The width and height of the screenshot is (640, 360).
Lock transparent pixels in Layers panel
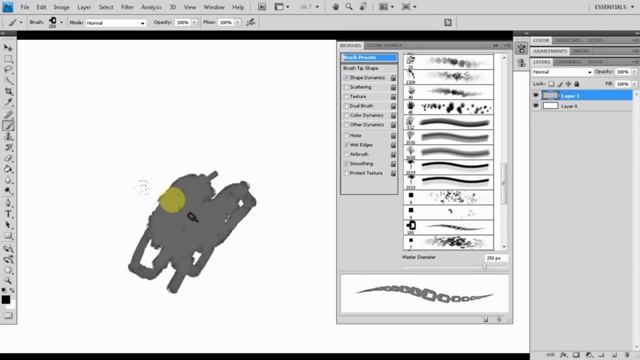(551, 84)
